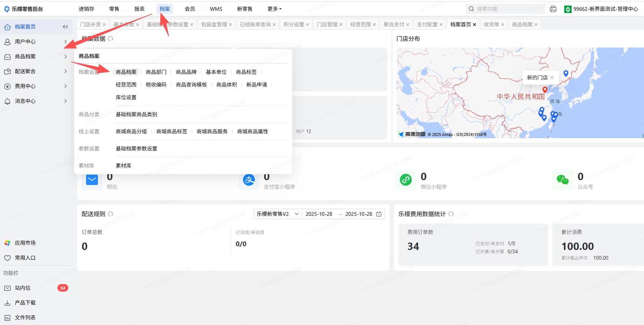Close the 新的门店 map popup
This screenshot has height=325, width=644.
552,78
